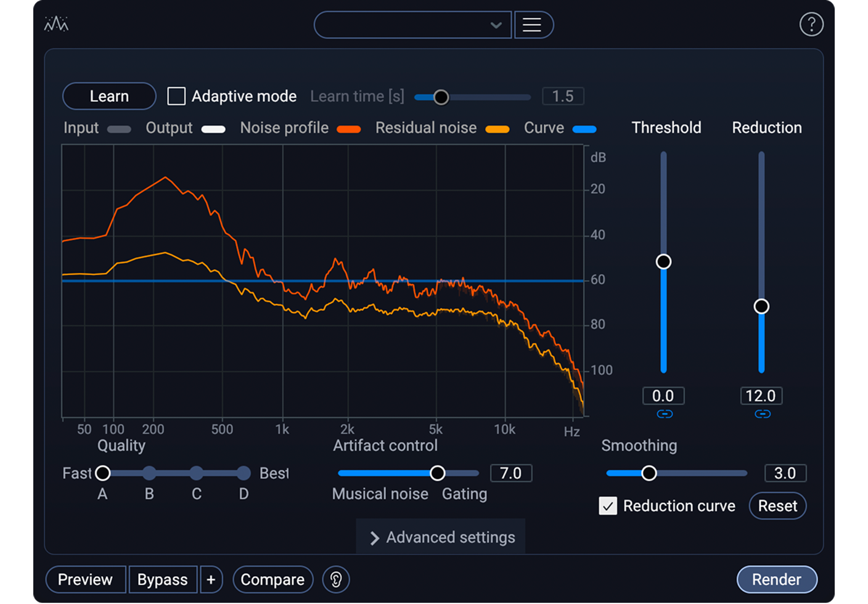Click the hamburger menu icon
868x604 pixels.
(x=534, y=25)
